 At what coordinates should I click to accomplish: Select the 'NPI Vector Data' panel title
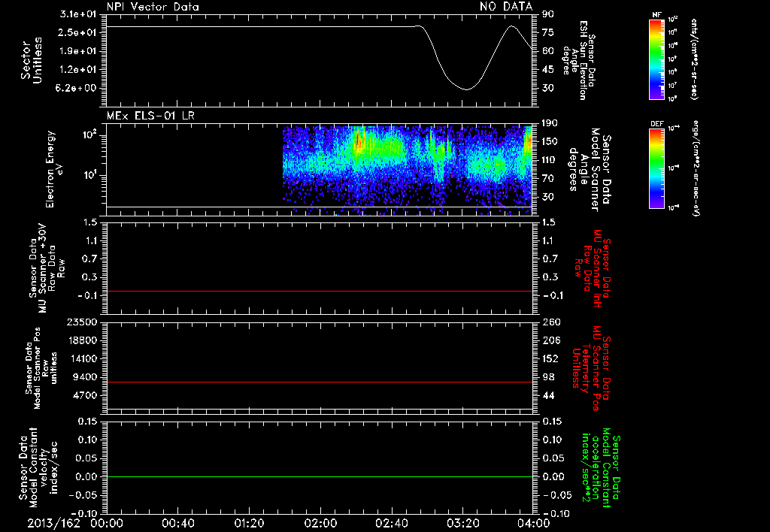coord(153,7)
